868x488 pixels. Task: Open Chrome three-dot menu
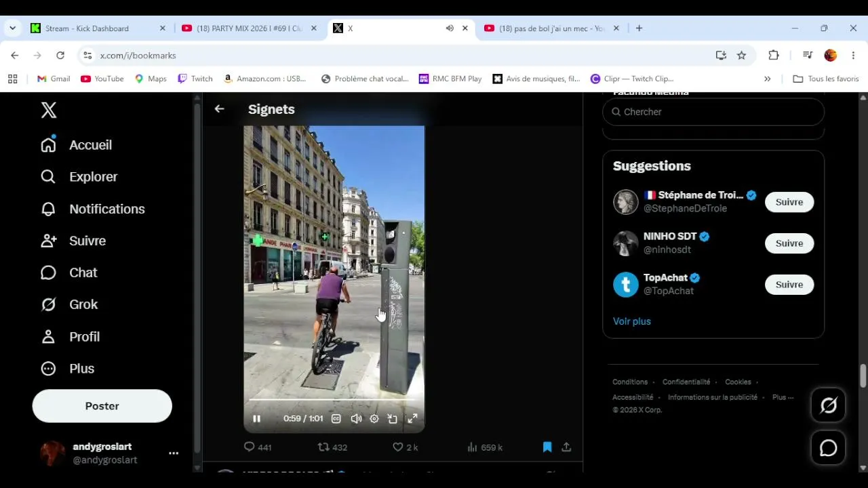853,56
